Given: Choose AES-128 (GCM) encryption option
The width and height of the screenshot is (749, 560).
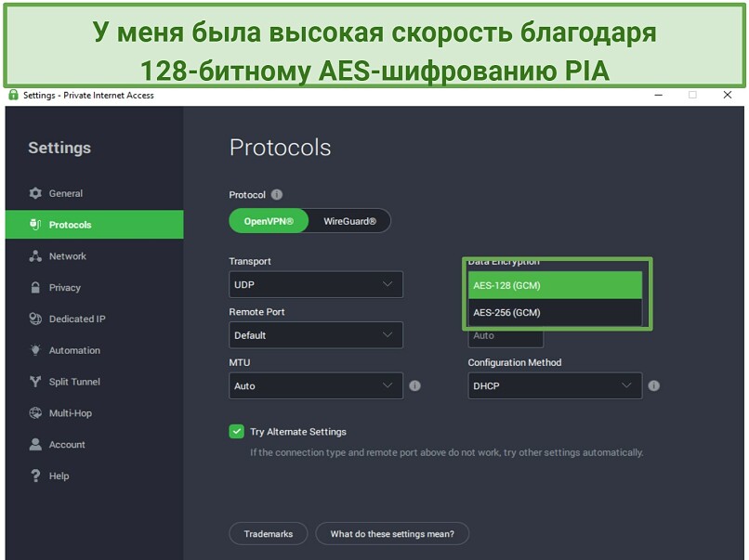Looking at the screenshot, I should [x=555, y=285].
